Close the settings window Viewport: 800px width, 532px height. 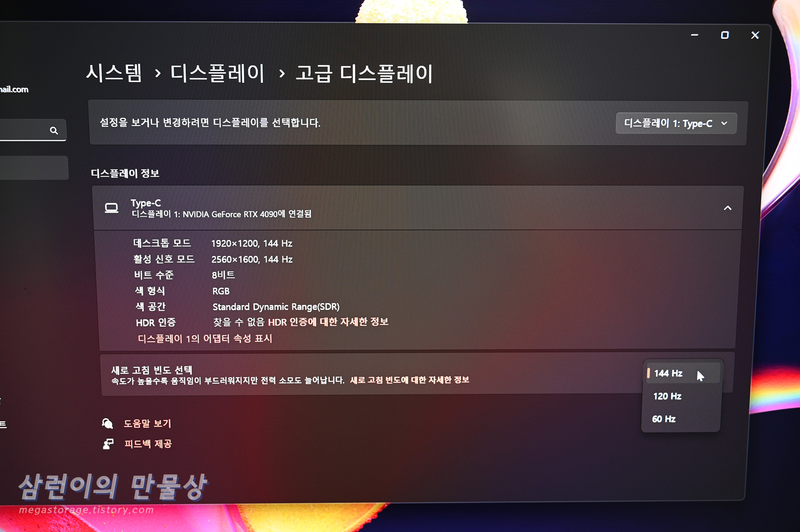[755, 35]
